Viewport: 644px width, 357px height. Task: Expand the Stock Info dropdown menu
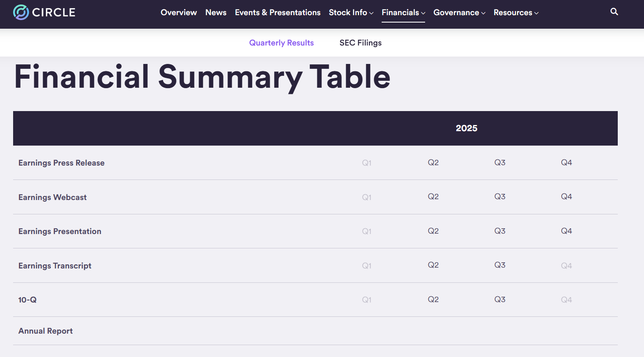[351, 13]
